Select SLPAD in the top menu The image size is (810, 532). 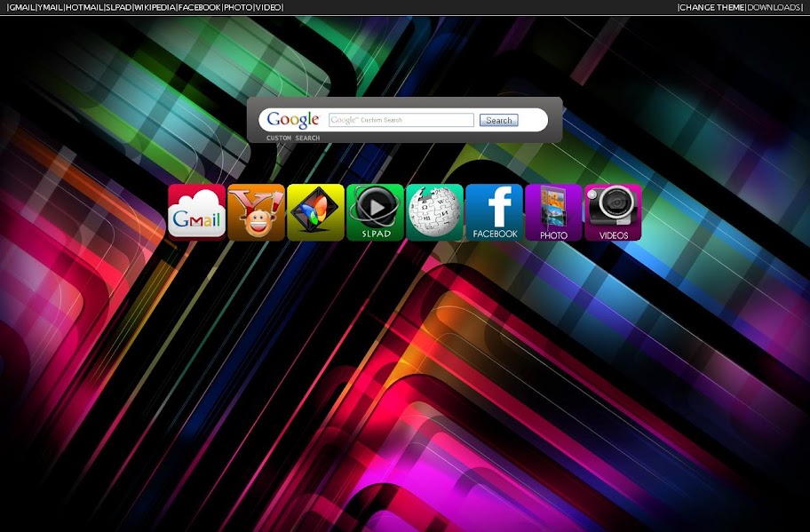click(118, 7)
